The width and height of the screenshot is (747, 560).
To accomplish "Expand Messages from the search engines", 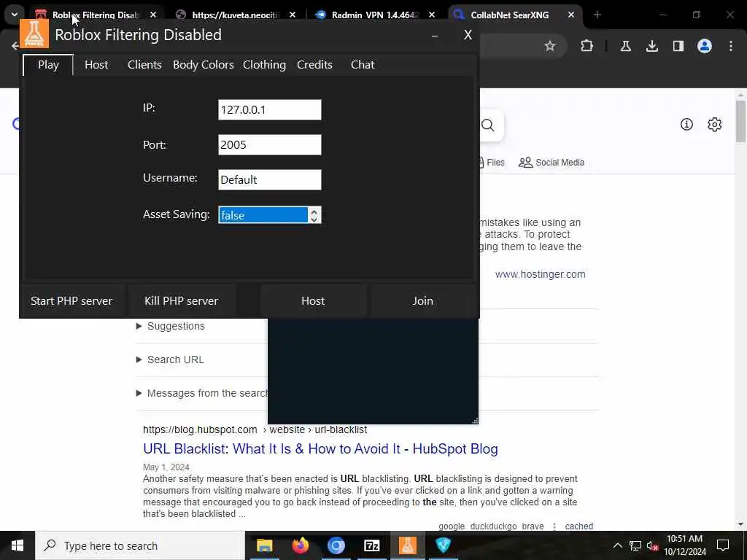I will pyautogui.click(x=201, y=393).
